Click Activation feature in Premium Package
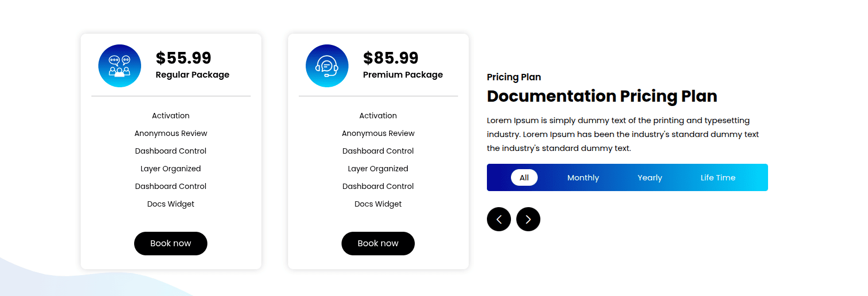The width and height of the screenshot is (868, 296). (x=378, y=116)
